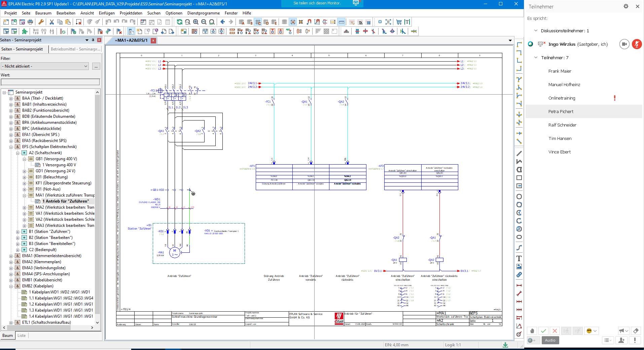Screen dimensions: 644x350
Task: Click the green checkmark agree button
Action: [543, 331]
